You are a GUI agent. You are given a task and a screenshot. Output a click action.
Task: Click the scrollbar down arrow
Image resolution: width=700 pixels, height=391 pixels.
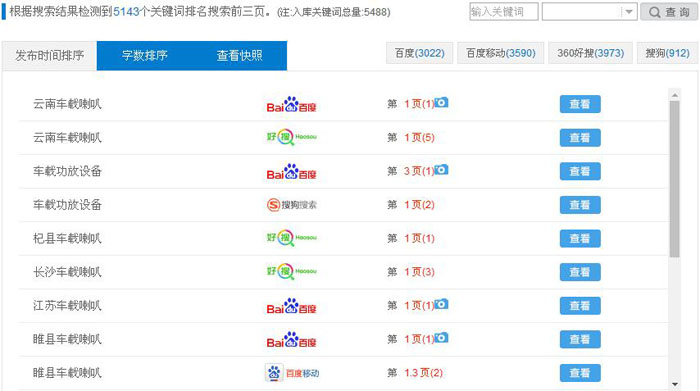point(675,384)
